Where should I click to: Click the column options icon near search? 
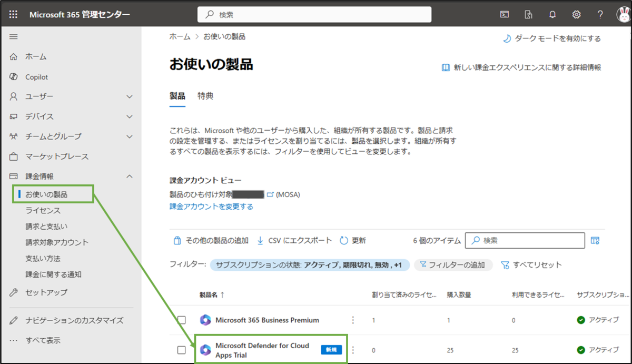595,240
